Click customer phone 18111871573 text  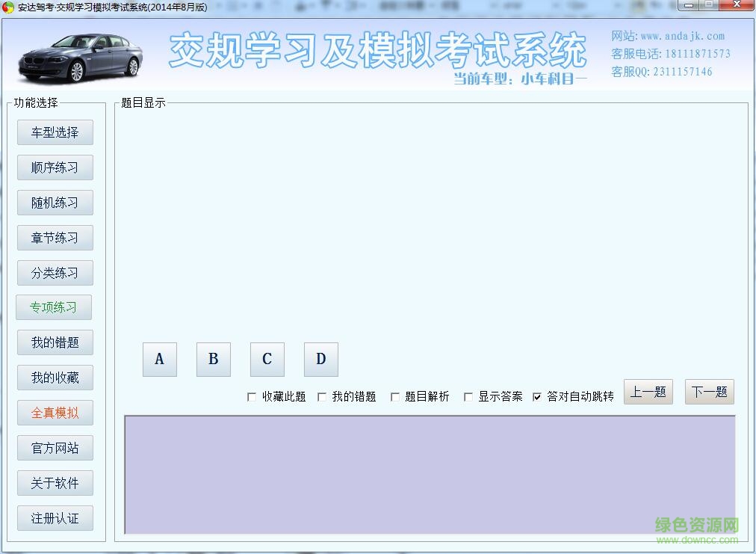click(698, 54)
